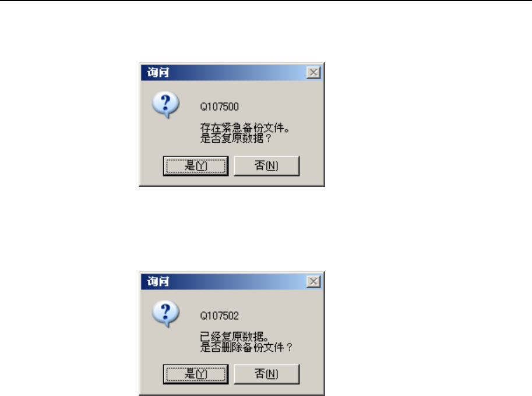Click the question mark icon beside Q107502
The width and height of the screenshot is (532, 396).
165,314
